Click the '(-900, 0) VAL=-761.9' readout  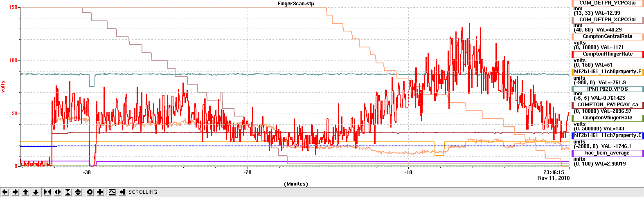pyautogui.click(x=599, y=83)
